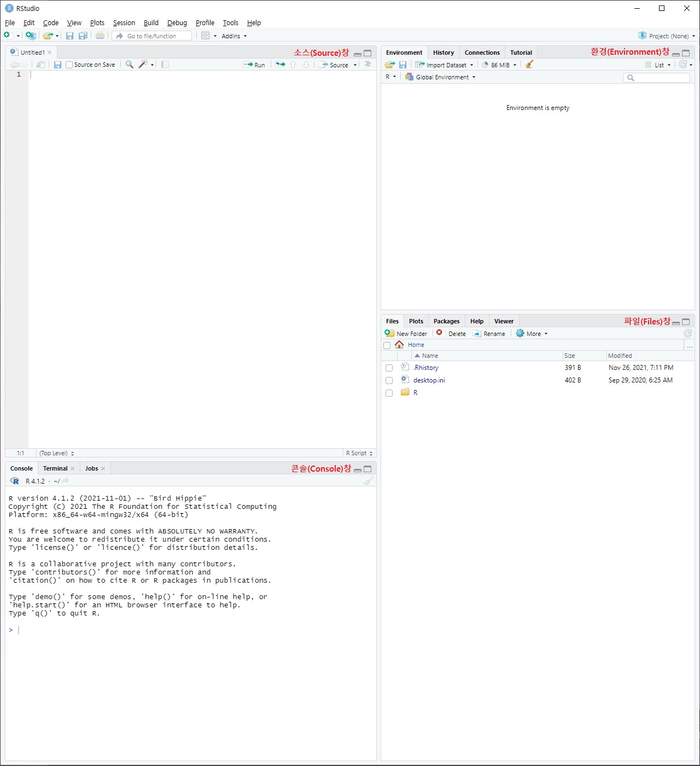
Task: Check the box for desktop.ini file
Action: pyautogui.click(x=389, y=381)
